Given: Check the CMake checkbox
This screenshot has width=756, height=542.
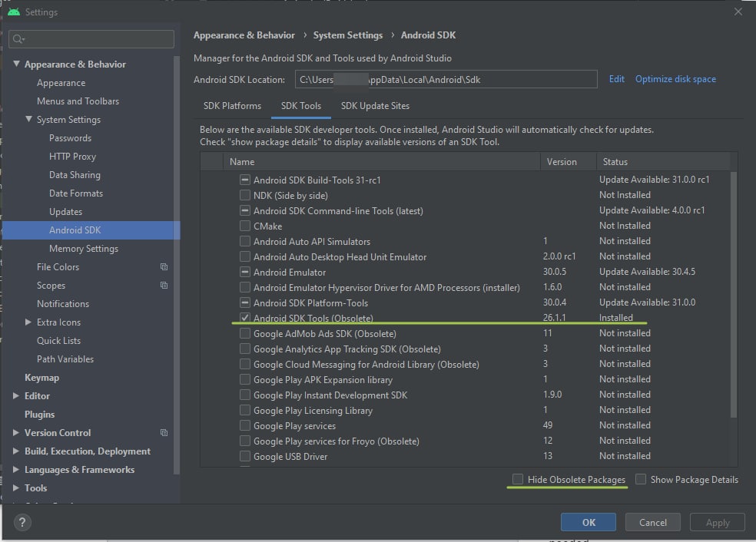Looking at the screenshot, I should pos(245,226).
